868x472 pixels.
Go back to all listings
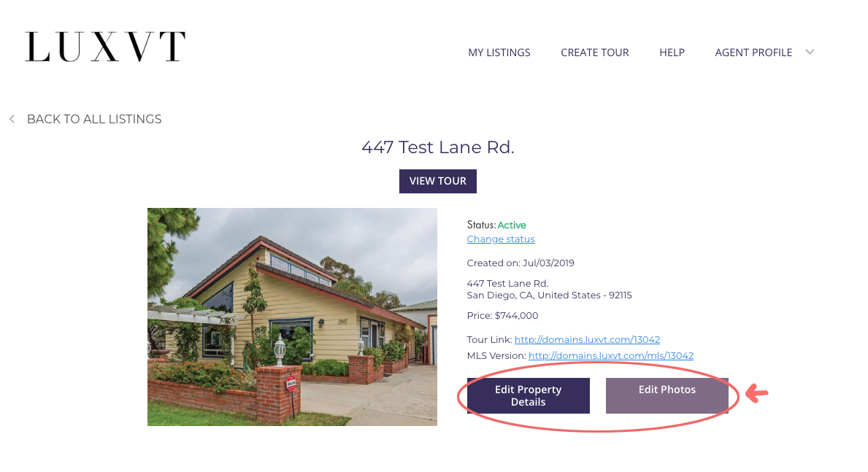click(x=94, y=119)
